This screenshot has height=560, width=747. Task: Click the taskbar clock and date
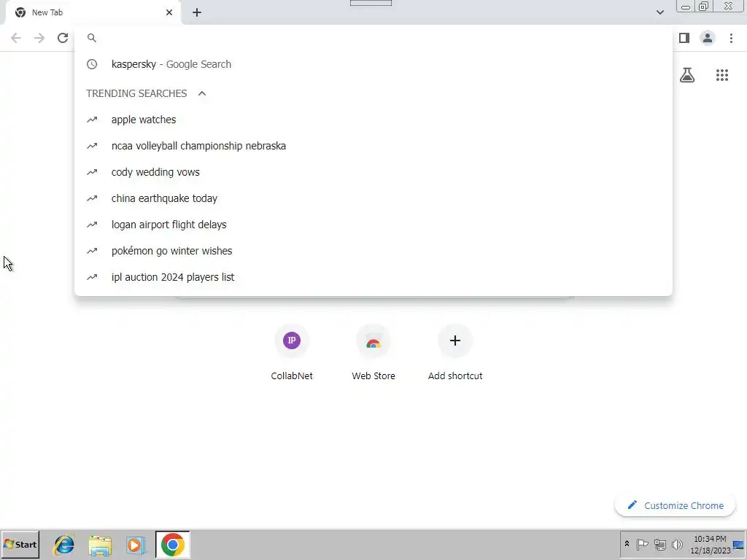710,545
